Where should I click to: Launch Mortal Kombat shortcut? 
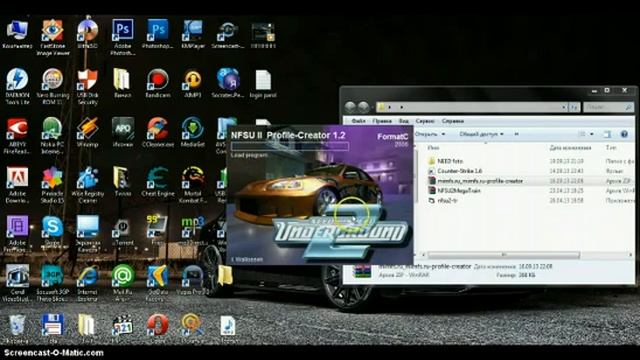[x=193, y=185]
